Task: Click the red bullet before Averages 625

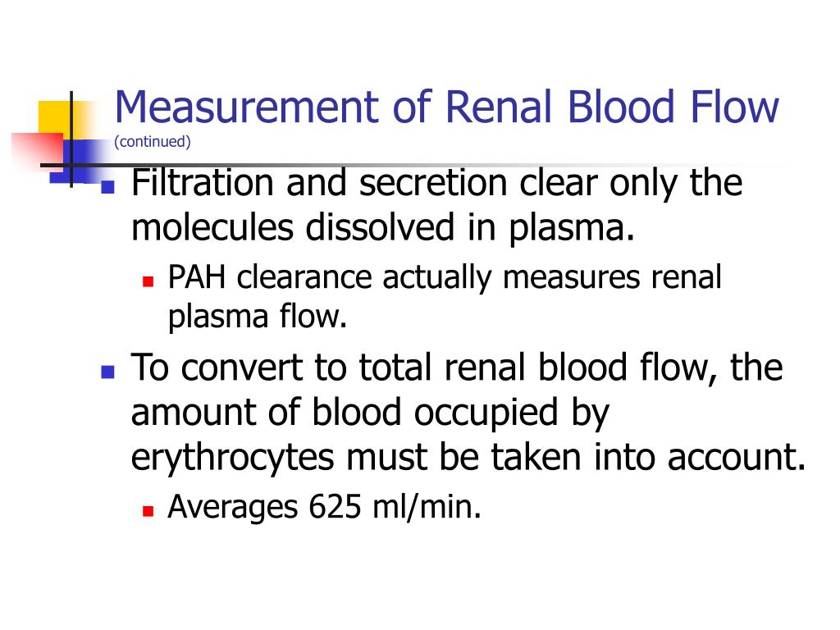Action: click(x=148, y=510)
